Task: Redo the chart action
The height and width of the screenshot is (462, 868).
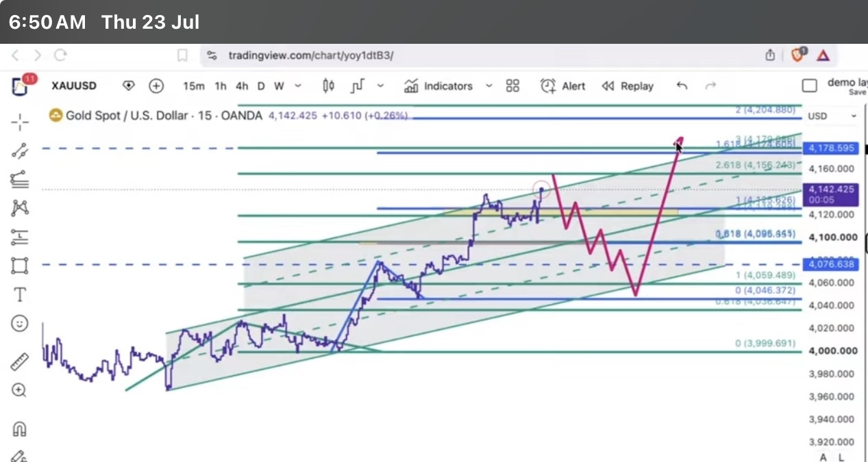Action: pos(710,86)
